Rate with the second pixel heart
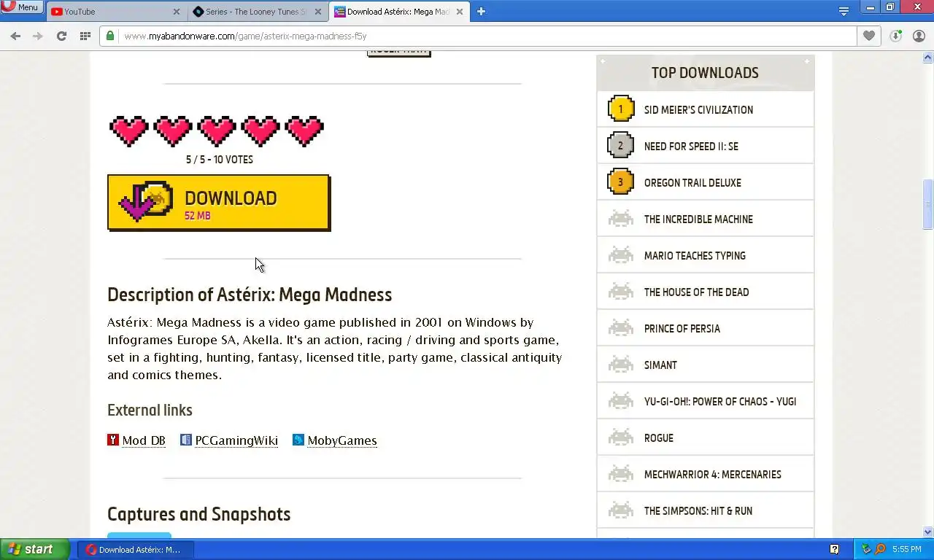This screenshot has height=560, width=934. (173, 131)
